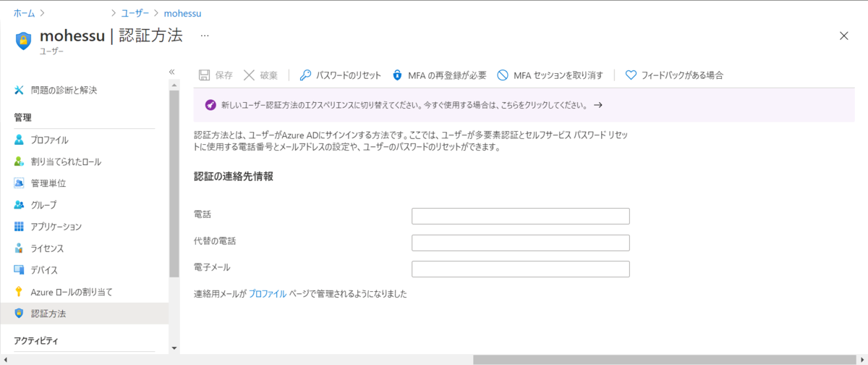Click パスワードのリセット button

coord(340,75)
